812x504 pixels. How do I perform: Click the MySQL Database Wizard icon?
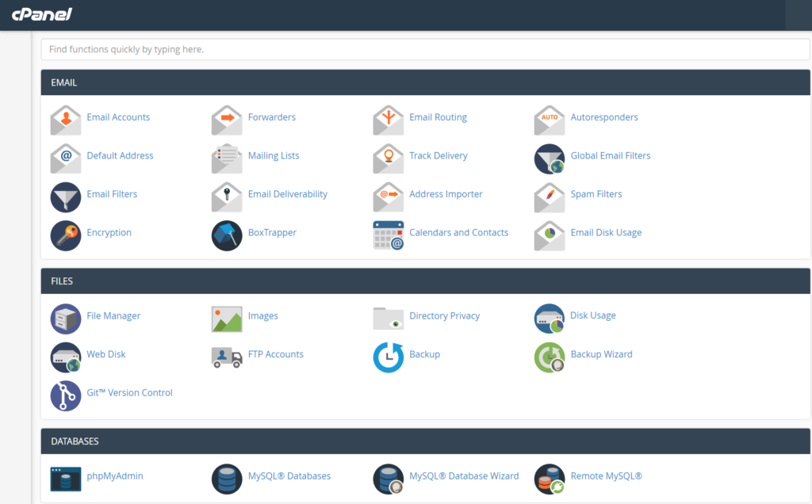[x=388, y=479]
